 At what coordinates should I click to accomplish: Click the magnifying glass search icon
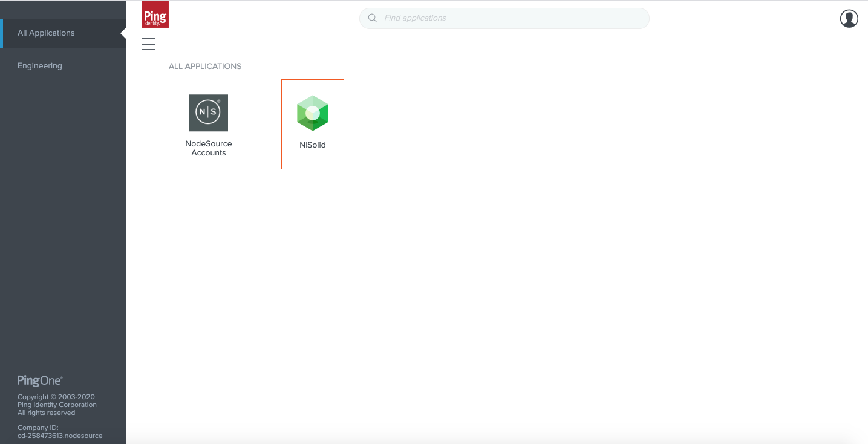(373, 18)
